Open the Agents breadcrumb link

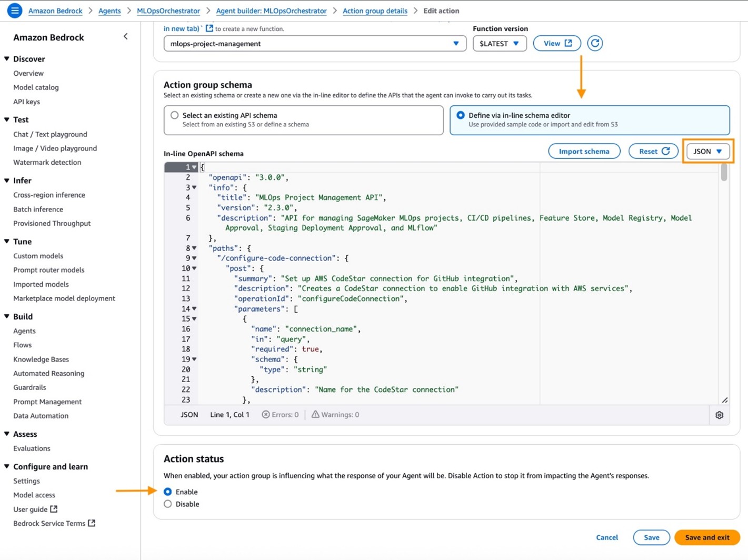coord(109,10)
